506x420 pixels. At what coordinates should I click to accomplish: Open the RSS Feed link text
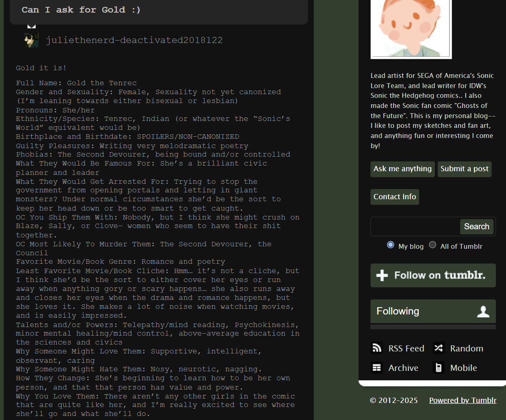point(406,348)
